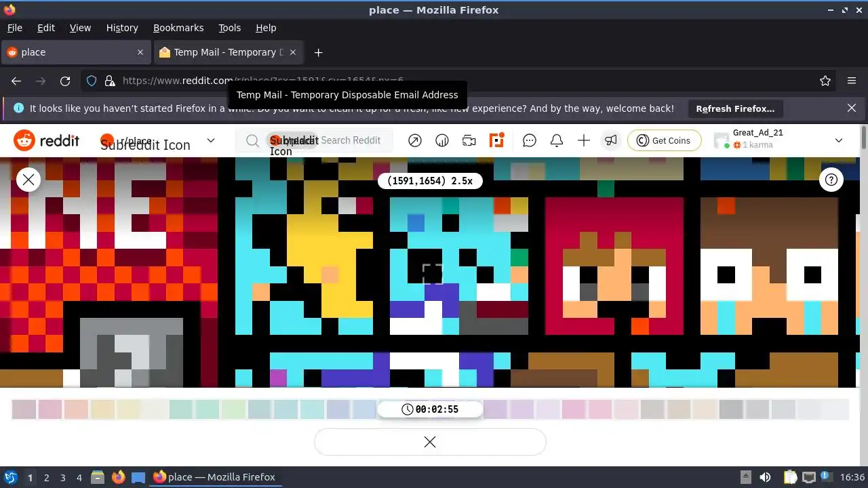868x488 pixels.
Task: Open the Help menu
Action: coord(266,28)
